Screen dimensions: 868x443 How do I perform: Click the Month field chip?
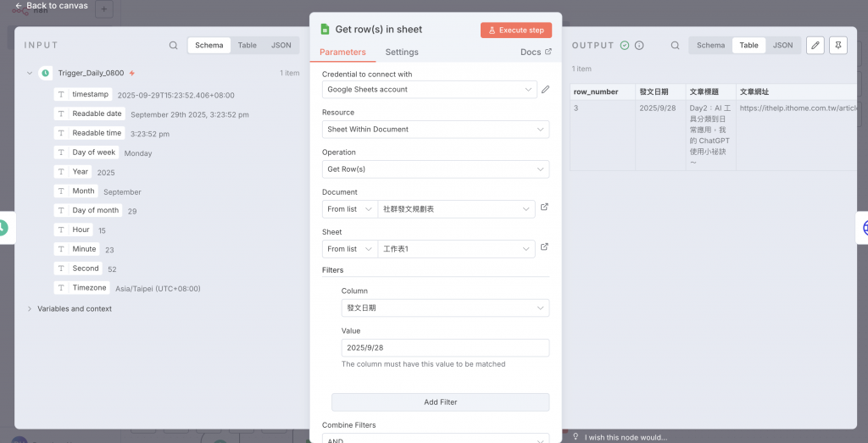tap(76, 191)
